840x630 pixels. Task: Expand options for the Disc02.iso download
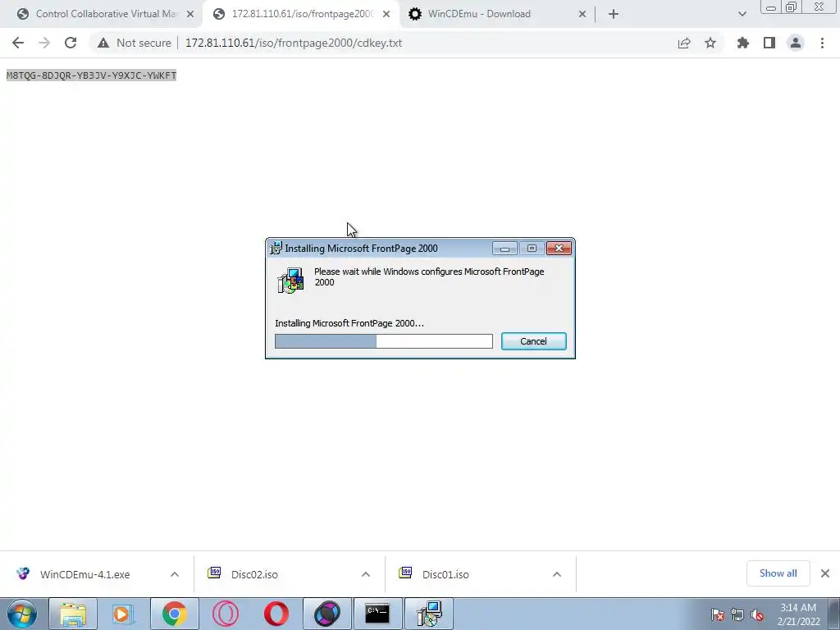click(366, 574)
